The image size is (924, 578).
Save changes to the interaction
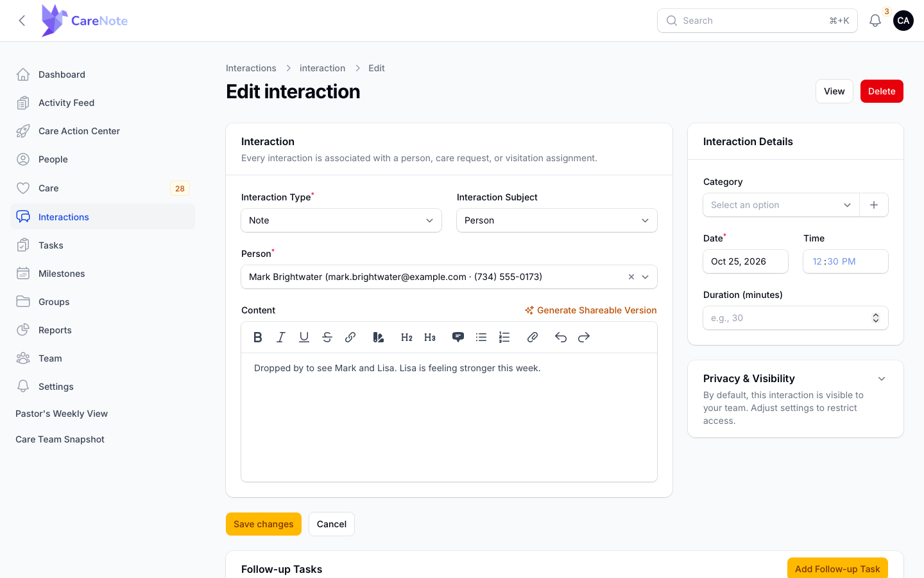(x=264, y=524)
